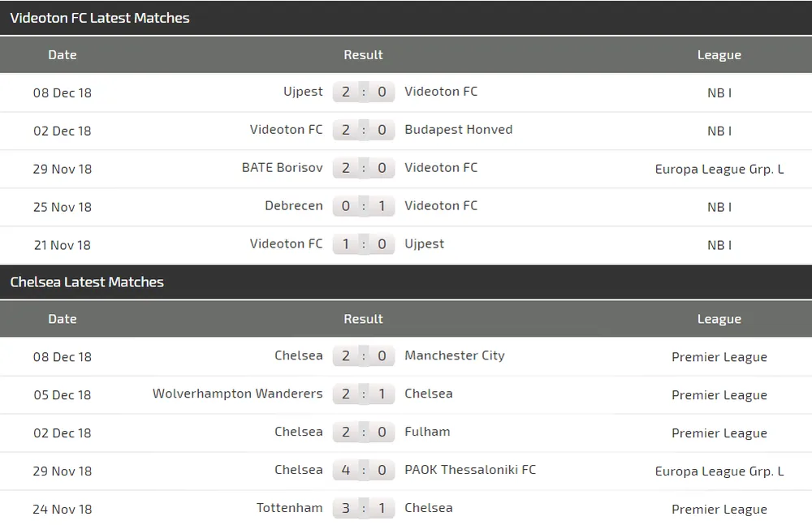
Task: Click the 2:0 score for Chelsea vs Manchester City
Action: click(363, 356)
